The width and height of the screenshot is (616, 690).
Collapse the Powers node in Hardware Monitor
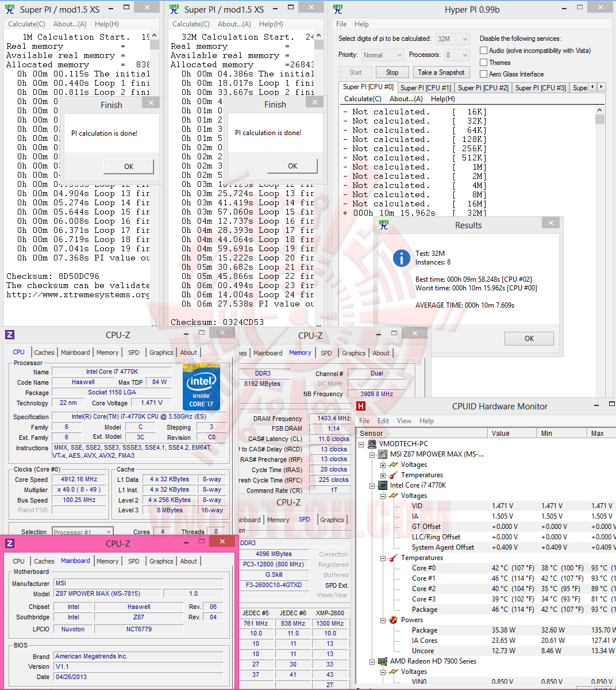383,620
